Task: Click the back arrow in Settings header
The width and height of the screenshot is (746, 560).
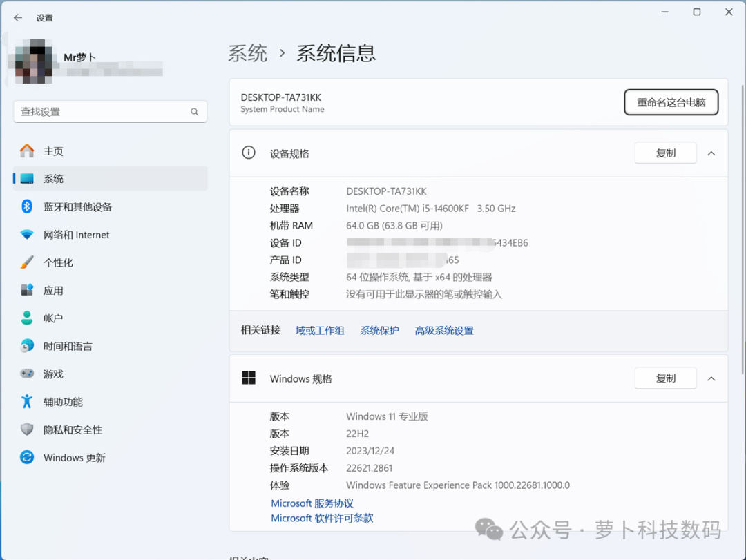Action: (18, 17)
